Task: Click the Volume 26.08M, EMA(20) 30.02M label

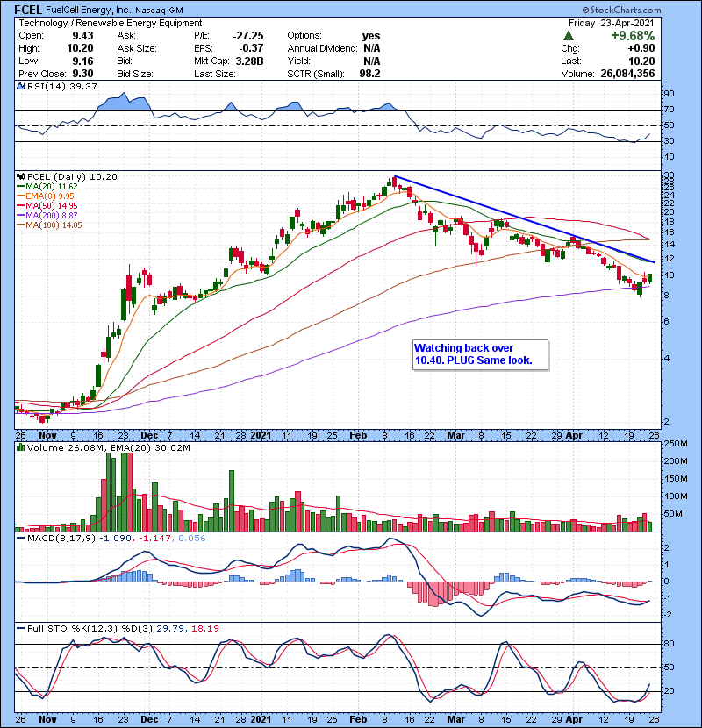Action: point(108,447)
